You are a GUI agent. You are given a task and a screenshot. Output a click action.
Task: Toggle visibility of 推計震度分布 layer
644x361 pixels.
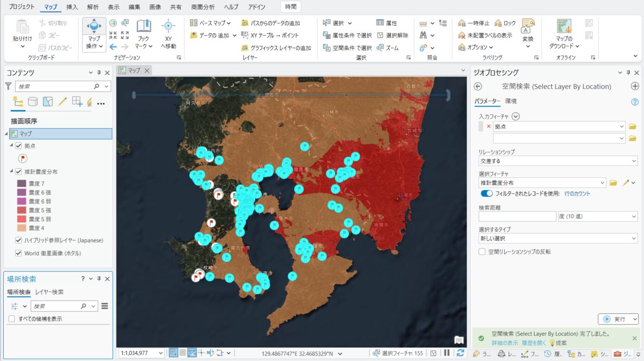pos(19,171)
